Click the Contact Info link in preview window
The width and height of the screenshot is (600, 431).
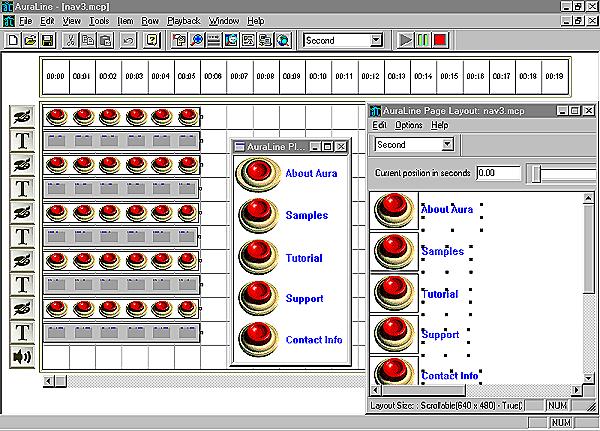tap(314, 340)
